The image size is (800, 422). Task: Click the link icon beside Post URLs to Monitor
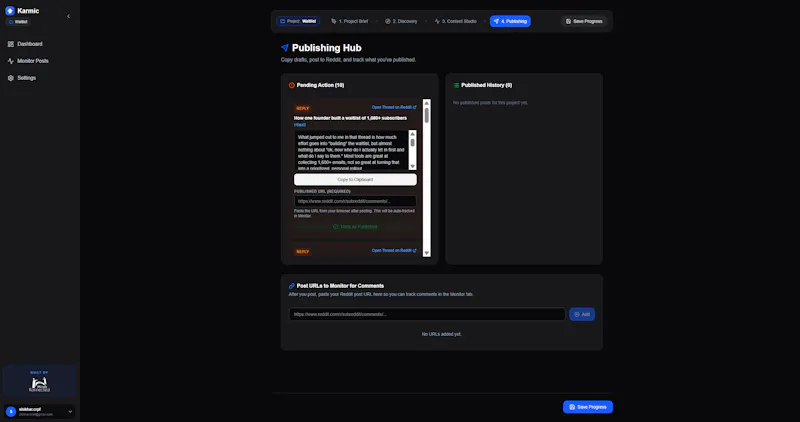pyautogui.click(x=292, y=286)
